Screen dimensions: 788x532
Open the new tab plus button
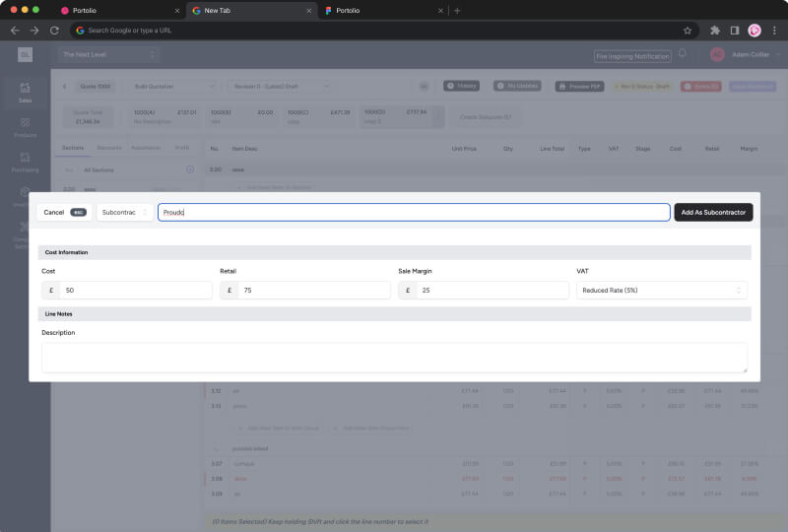coord(457,10)
